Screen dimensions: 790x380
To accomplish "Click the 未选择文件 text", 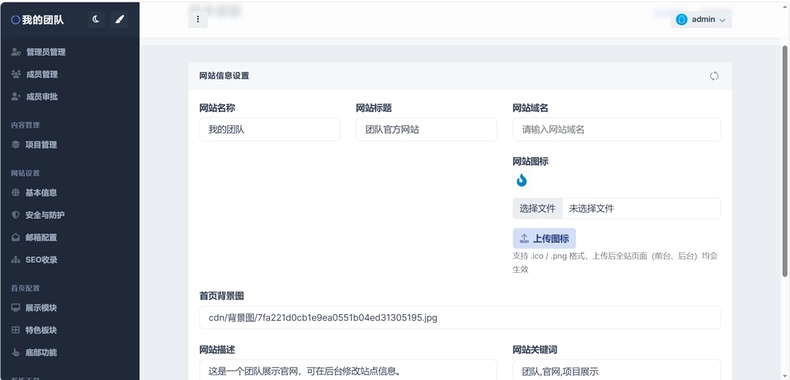I will [x=591, y=209].
